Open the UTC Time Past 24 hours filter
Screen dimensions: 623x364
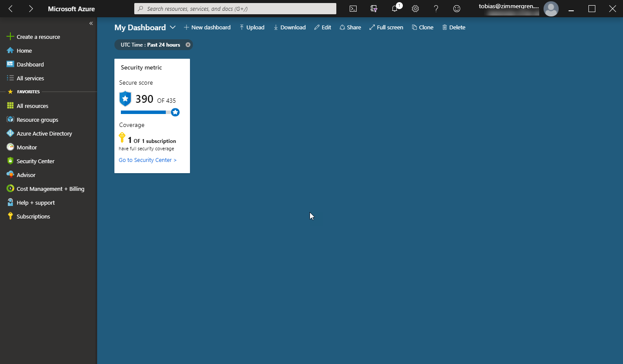tap(150, 45)
